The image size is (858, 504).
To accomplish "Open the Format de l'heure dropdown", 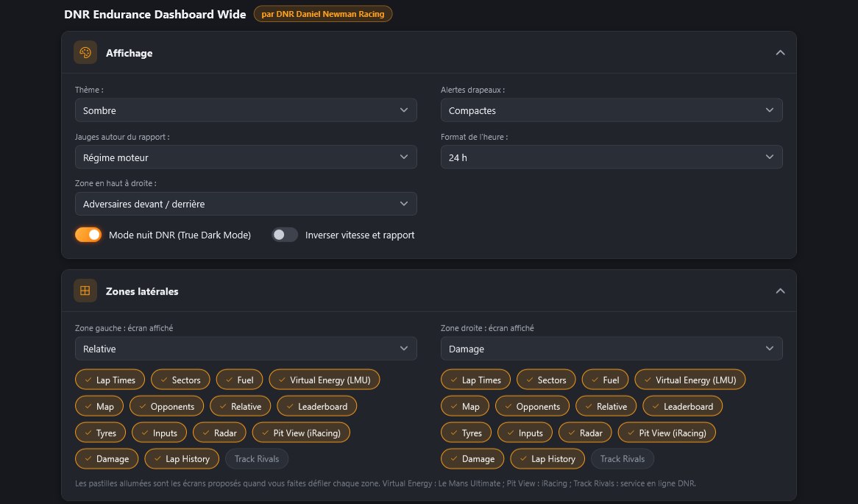I will tap(611, 157).
